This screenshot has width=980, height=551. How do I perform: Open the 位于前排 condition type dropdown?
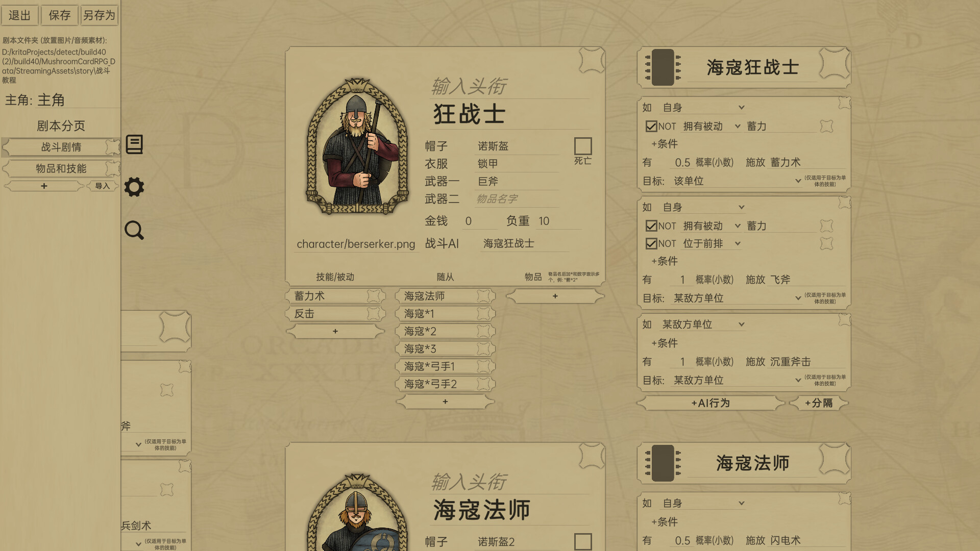pyautogui.click(x=712, y=244)
